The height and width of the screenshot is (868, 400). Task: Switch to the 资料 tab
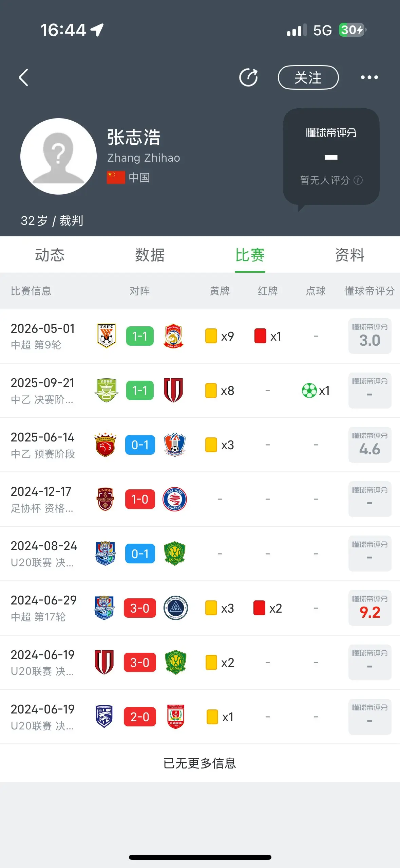pyautogui.click(x=350, y=255)
